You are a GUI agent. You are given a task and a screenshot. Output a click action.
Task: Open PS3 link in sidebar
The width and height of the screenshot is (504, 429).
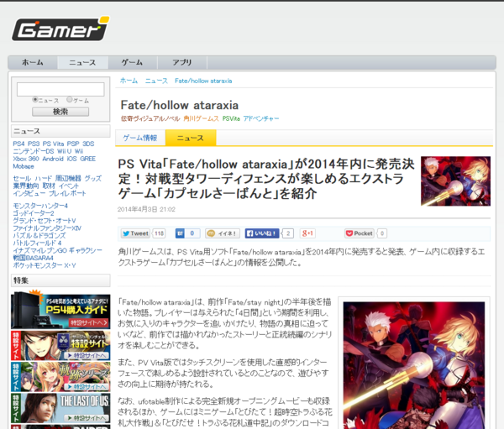pos(34,144)
